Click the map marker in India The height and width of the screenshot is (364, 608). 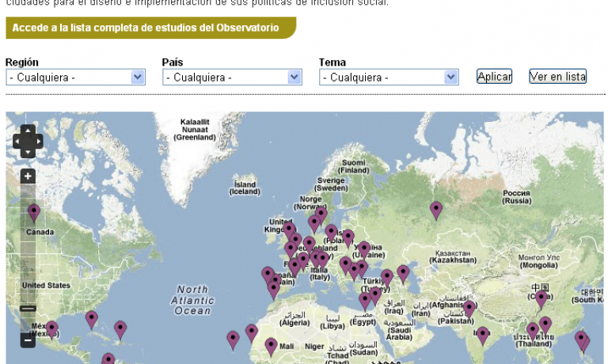pyautogui.click(x=483, y=335)
